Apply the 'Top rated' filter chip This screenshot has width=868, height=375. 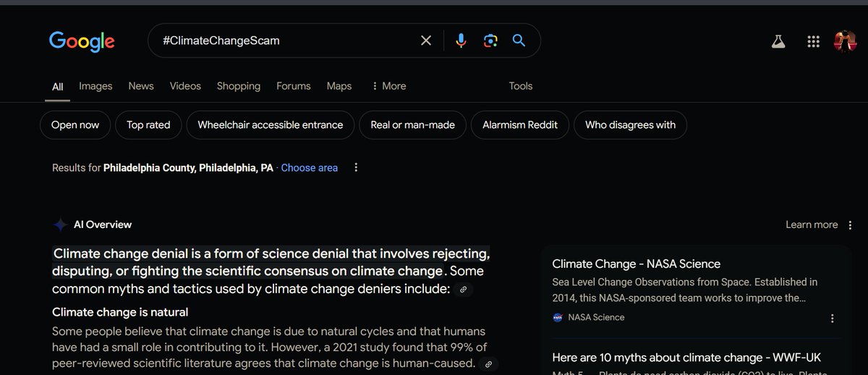coord(148,125)
